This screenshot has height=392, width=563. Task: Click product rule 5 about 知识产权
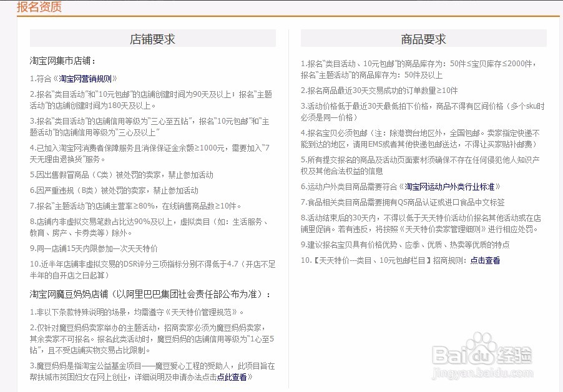[420, 165]
